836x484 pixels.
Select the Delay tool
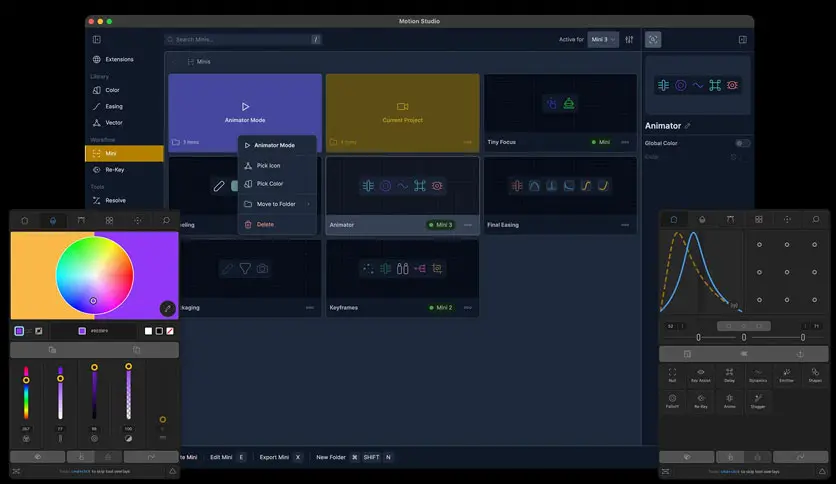(x=729, y=375)
